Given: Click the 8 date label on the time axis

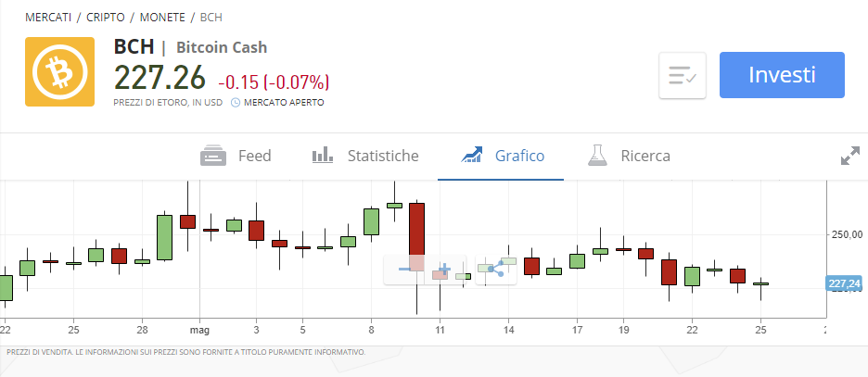Looking at the screenshot, I should tap(371, 330).
